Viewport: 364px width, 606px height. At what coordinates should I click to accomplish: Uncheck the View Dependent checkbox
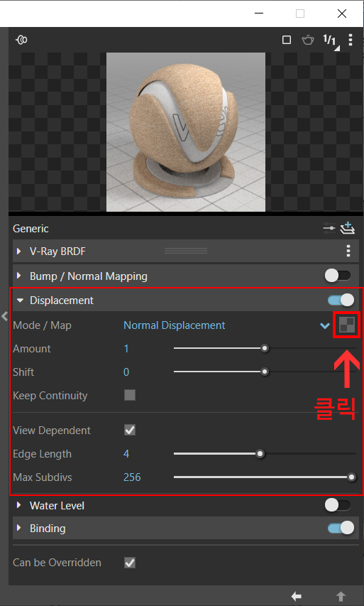[x=130, y=430]
